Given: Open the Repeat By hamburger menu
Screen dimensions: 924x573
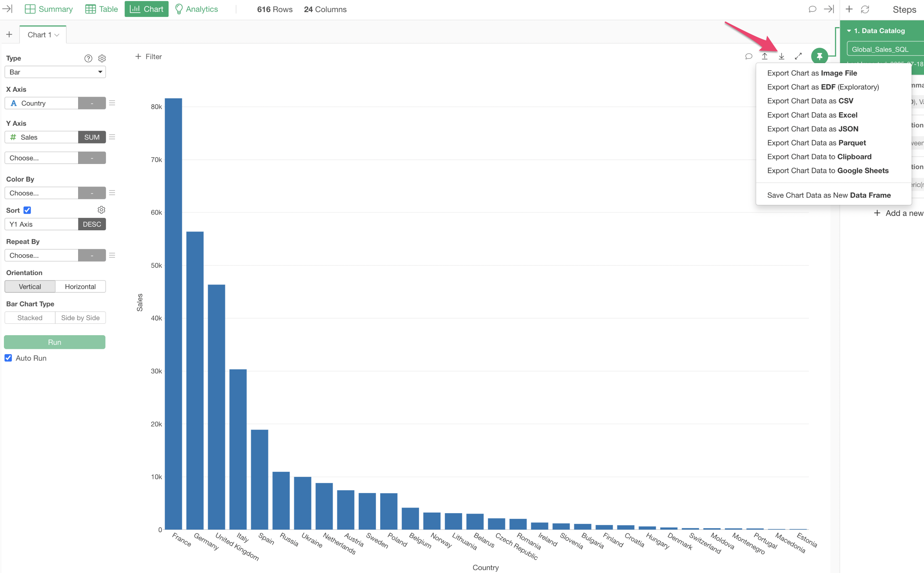Looking at the screenshot, I should pos(112,255).
